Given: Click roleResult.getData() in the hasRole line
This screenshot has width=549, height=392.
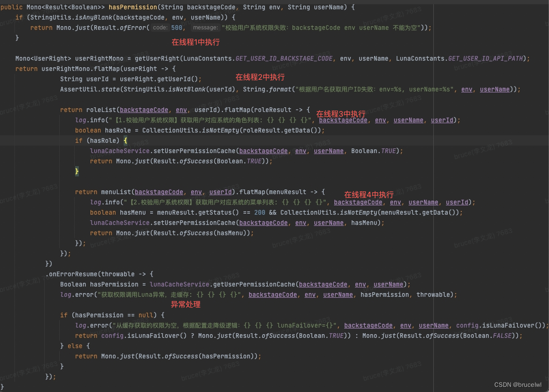Looking at the screenshot, I should coord(280,130).
